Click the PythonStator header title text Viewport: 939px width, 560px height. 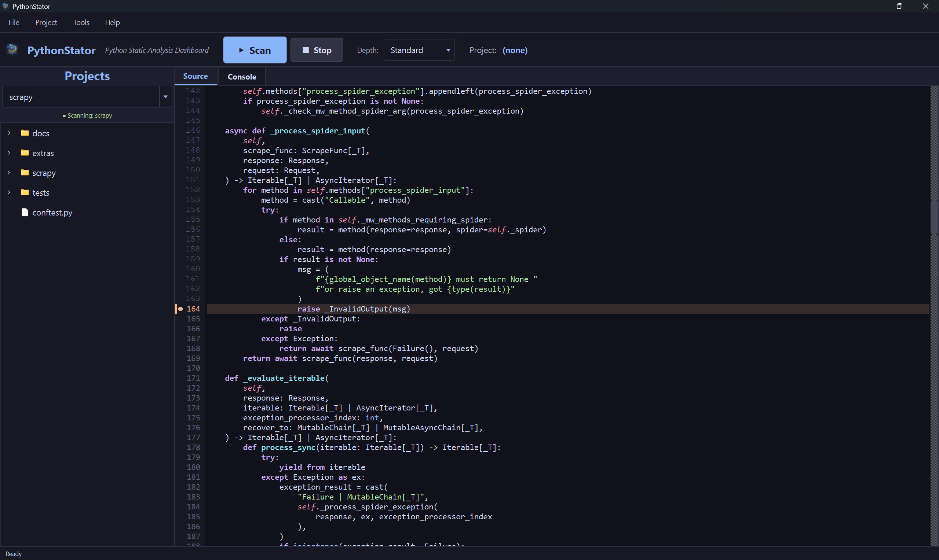pyautogui.click(x=62, y=50)
